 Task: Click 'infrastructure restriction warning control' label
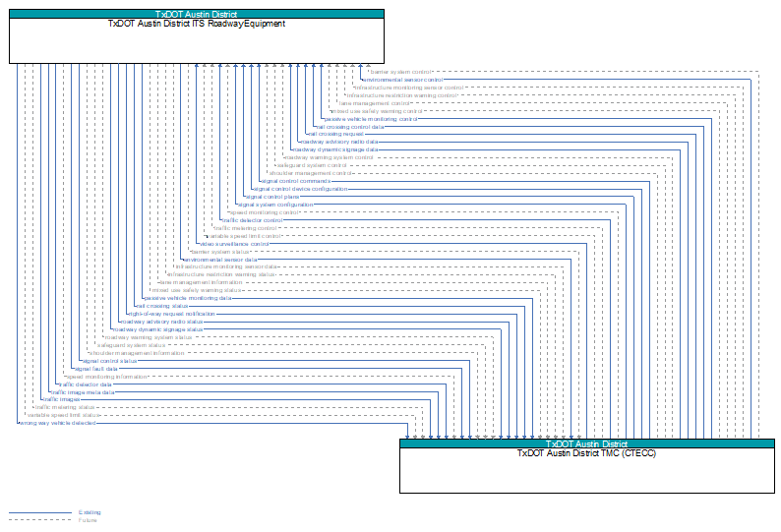(x=401, y=95)
